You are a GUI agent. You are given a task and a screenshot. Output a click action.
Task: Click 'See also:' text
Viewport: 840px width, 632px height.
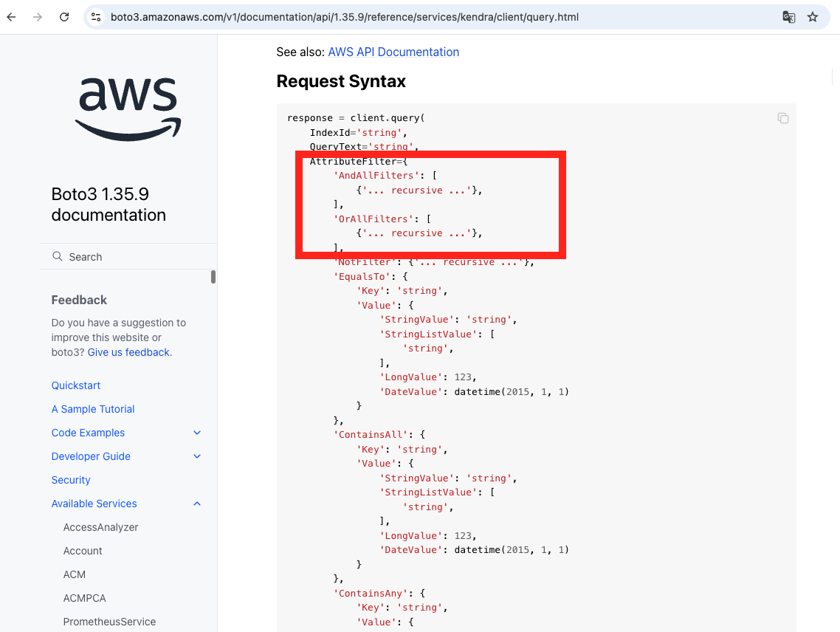coord(300,52)
